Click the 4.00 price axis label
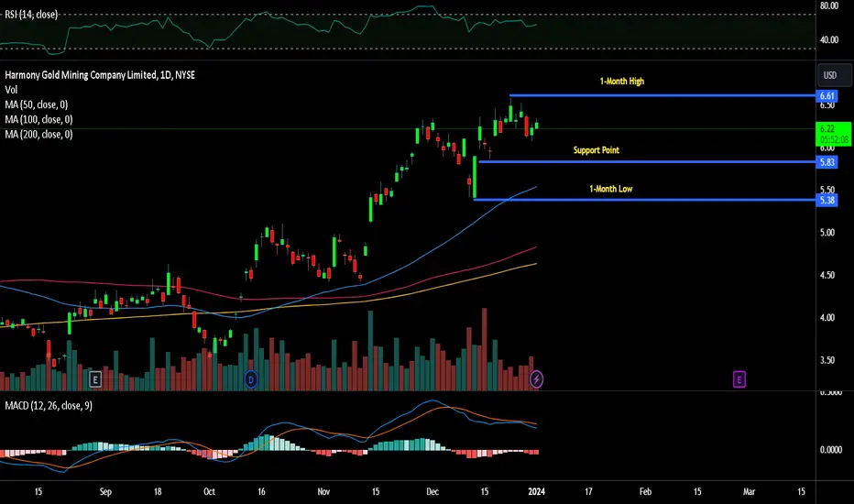854x504 pixels. 827,318
